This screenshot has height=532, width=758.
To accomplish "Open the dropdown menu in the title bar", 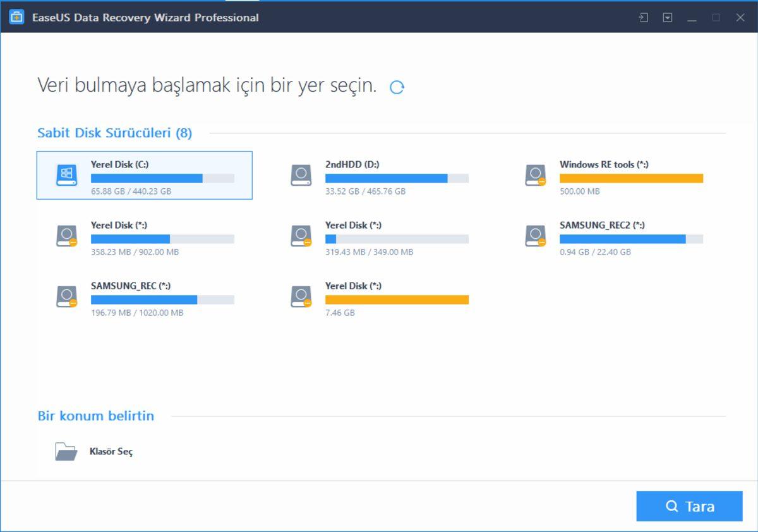I will (667, 17).
